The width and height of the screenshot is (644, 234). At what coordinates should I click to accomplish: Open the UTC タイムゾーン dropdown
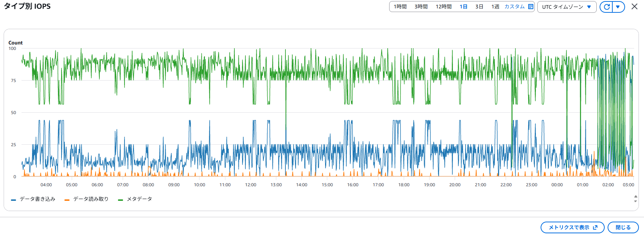coord(567,7)
